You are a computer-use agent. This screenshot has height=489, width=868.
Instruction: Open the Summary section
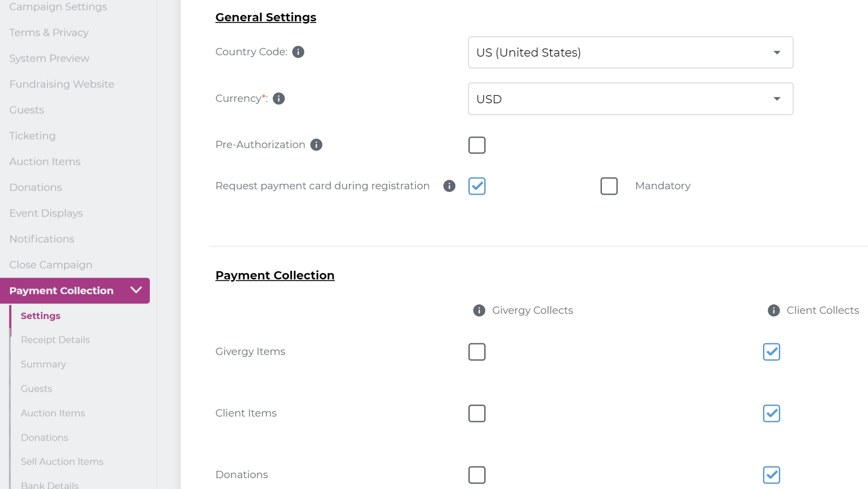click(x=43, y=364)
